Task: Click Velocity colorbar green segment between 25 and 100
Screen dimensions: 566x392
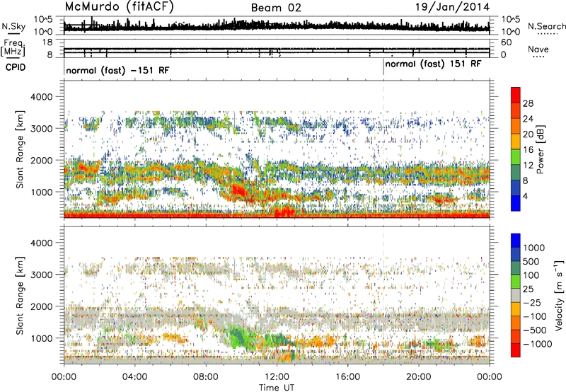Action: pyautogui.click(x=516, y=282)
